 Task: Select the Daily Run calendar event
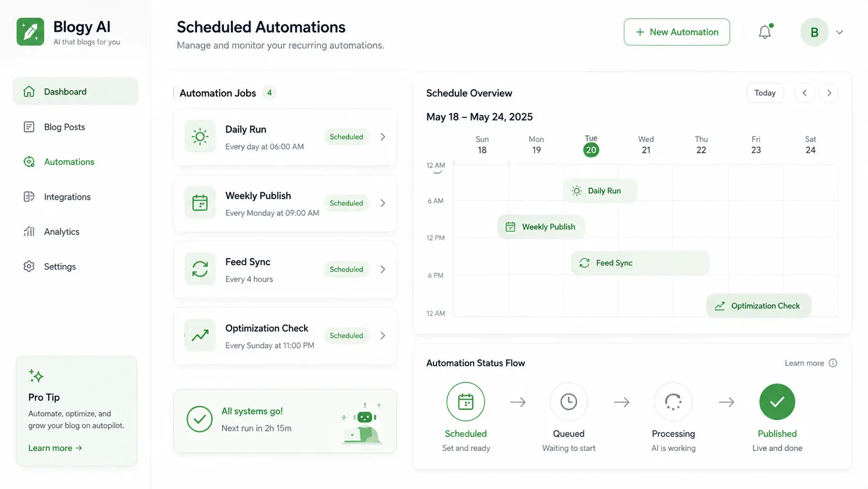(x=600, y=191)
